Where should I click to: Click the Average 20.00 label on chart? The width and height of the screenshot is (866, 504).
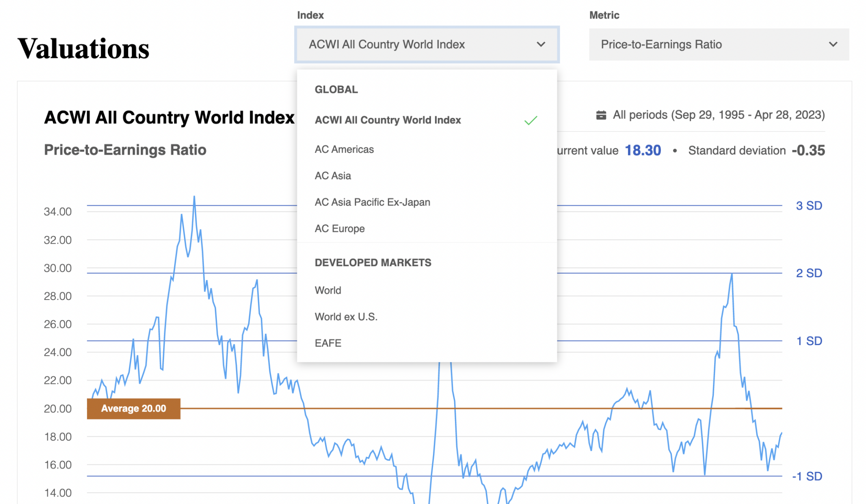[x=133, y=408]
